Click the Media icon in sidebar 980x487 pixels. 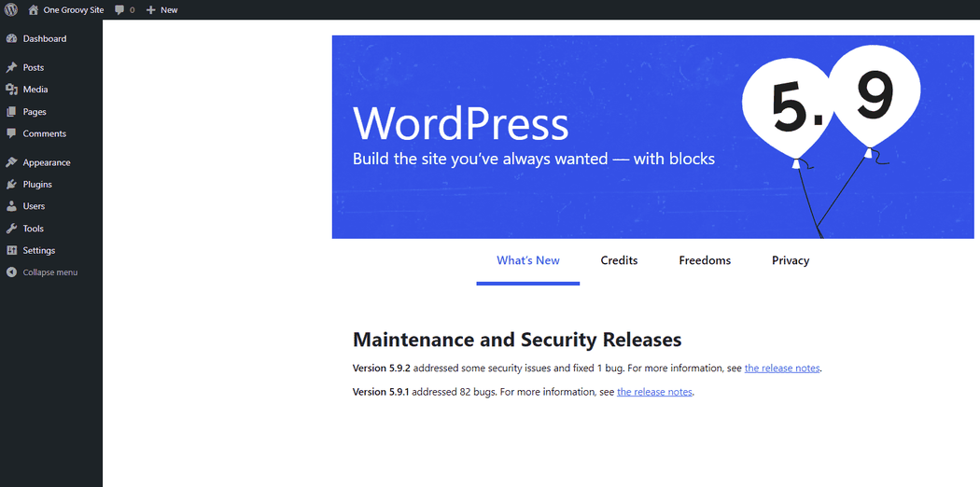click(x=11, y=90)
